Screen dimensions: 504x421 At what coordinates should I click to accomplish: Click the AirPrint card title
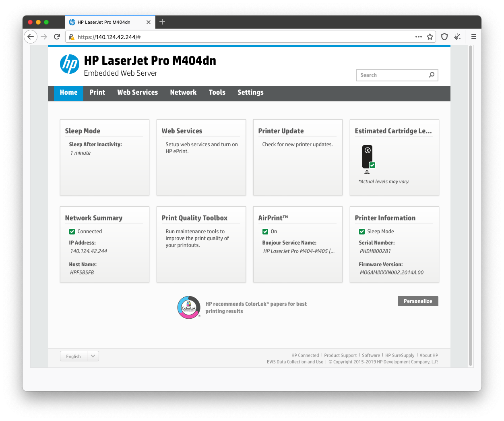pos(273,218)
